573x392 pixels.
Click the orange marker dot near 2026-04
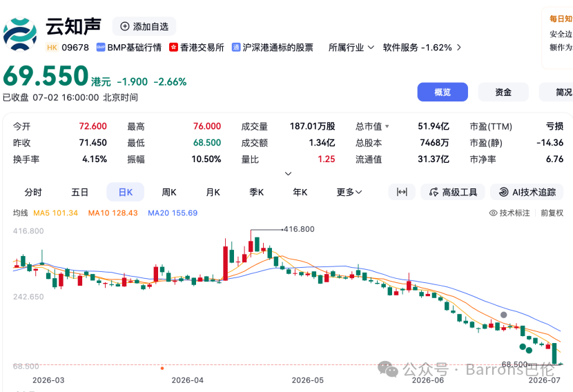point(162,368)
